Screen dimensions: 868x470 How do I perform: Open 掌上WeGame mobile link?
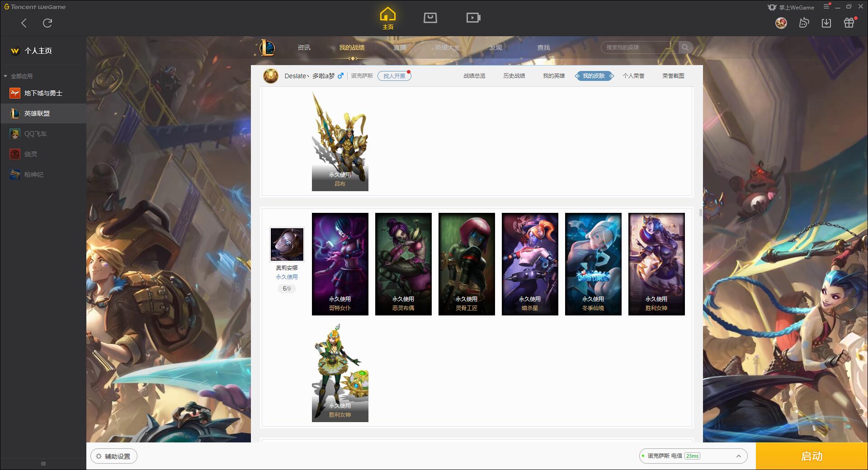[791, 7]
